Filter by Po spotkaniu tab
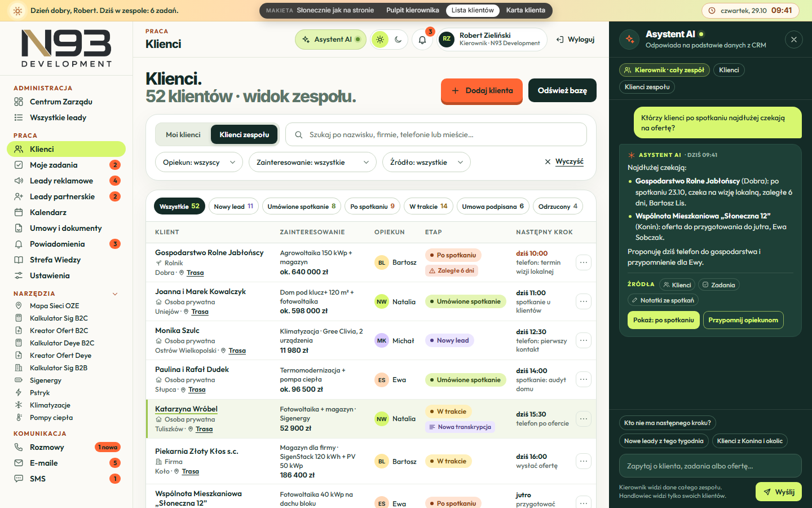This screenshot has width=812, height=508. pyautogui.click(x=373, y=206)
